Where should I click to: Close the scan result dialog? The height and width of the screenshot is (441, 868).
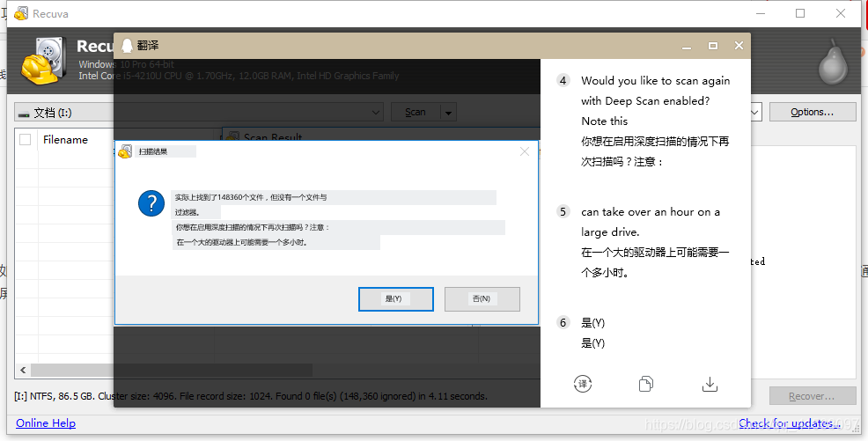coord(524,151)
